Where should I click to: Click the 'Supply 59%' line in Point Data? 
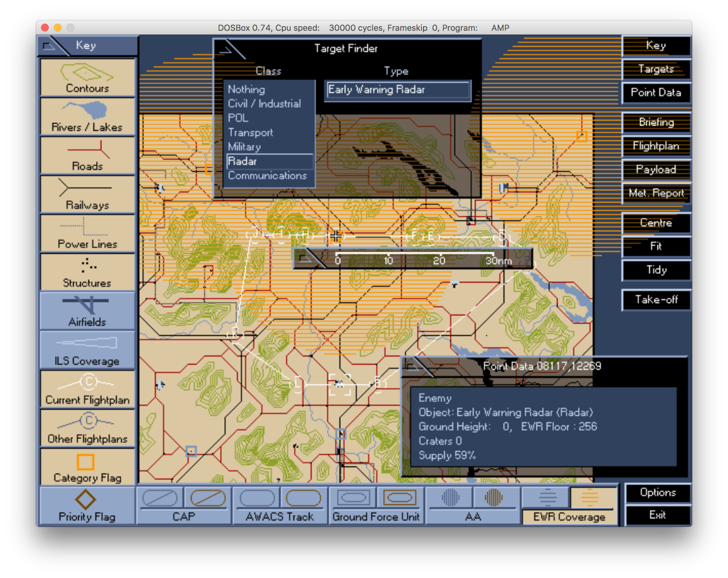coord(447,455)
